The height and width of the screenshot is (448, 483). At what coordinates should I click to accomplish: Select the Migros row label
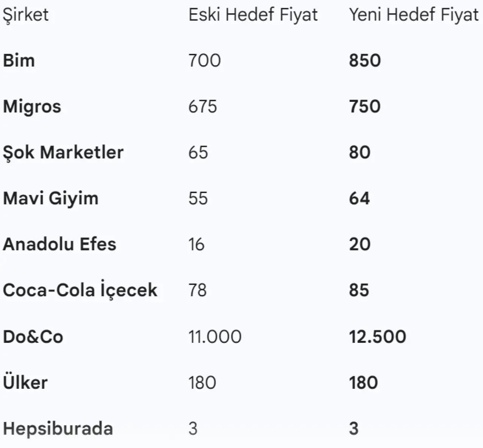click(32, 106)
